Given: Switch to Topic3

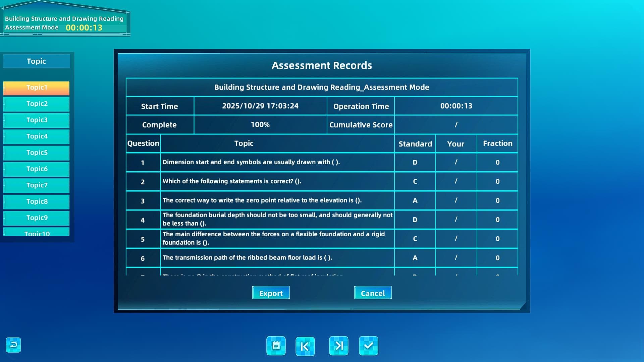Looking at the screenshot, I should coord(37,120).
